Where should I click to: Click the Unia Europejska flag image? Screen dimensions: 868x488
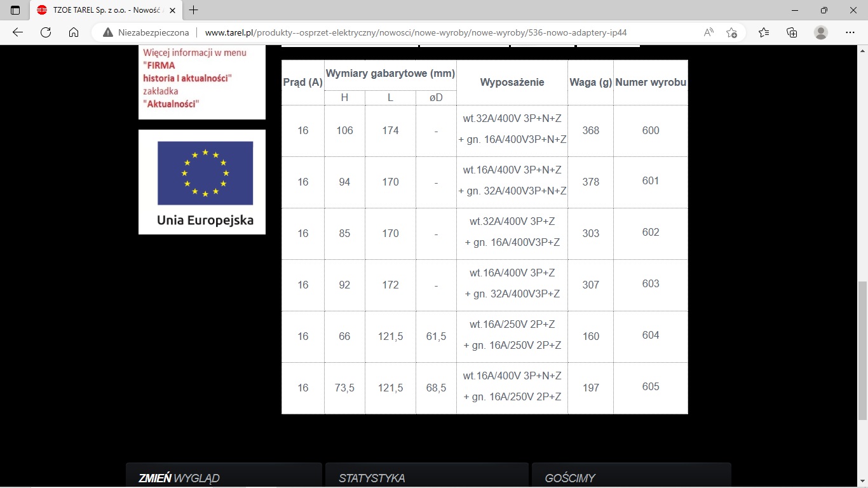click(205, 173)
